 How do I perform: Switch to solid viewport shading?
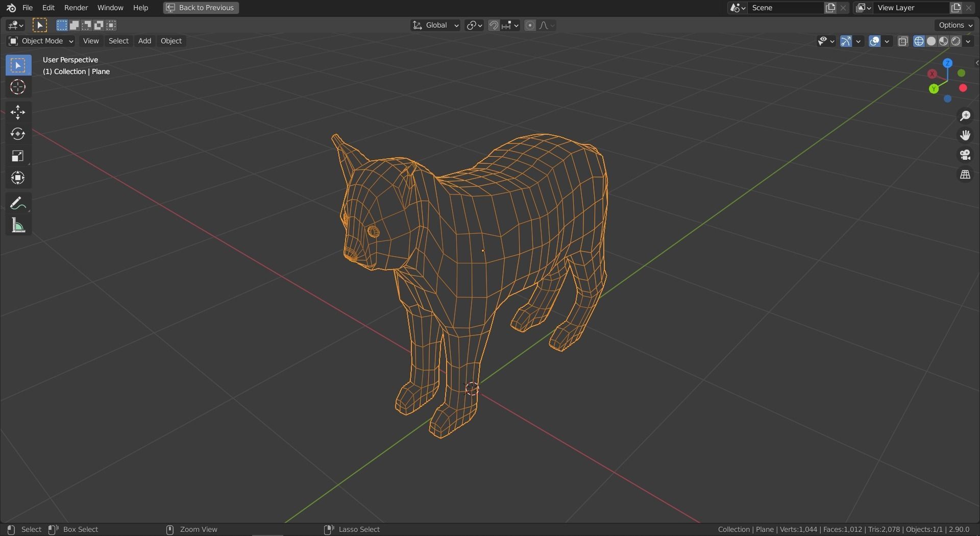(x=931, y=41)
